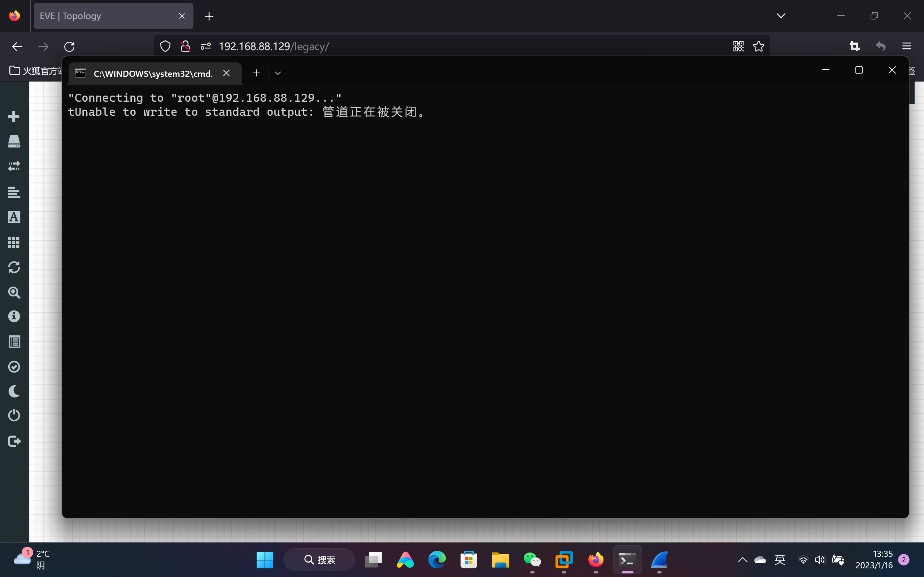The width and height of the screenshot is (924, 577).
Task: Open the Status info icon
Action: coord(14,317)
